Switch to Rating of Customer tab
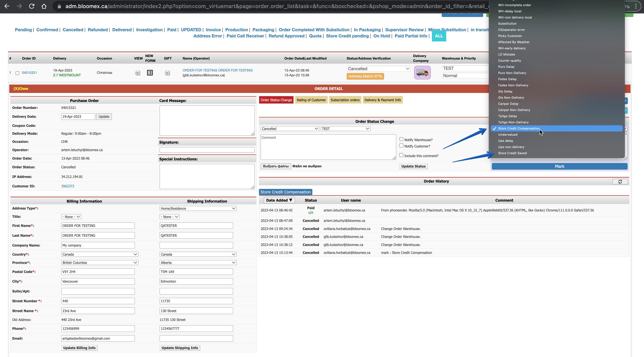Screen dimensions: 644x357 click(311, 100)
